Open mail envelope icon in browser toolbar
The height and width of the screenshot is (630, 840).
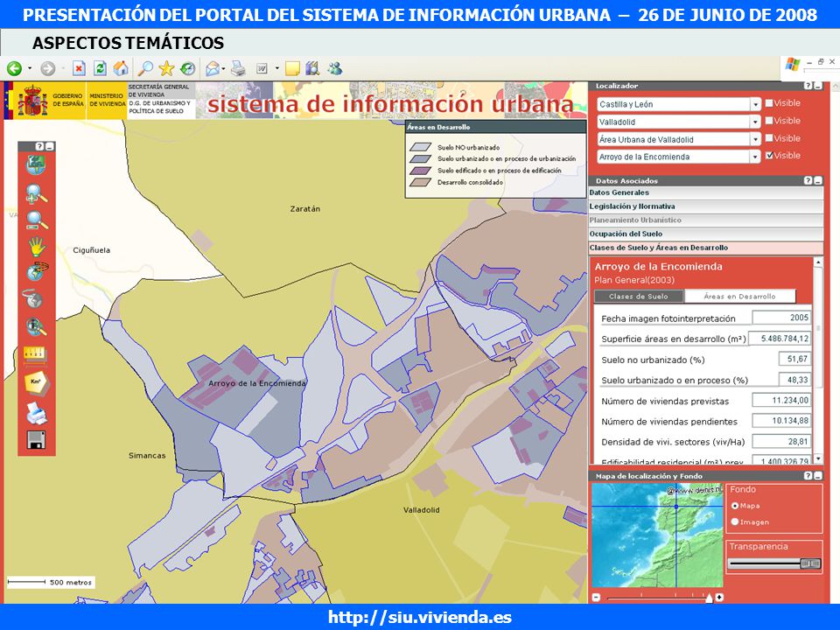pyautogui.click(x=213, y=68)
